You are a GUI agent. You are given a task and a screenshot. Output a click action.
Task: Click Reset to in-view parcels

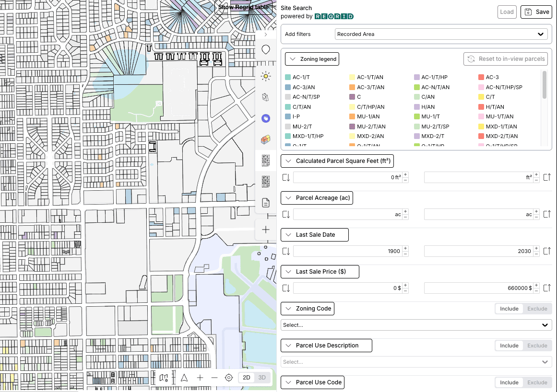pyautogui.click(x=506, y=59)
